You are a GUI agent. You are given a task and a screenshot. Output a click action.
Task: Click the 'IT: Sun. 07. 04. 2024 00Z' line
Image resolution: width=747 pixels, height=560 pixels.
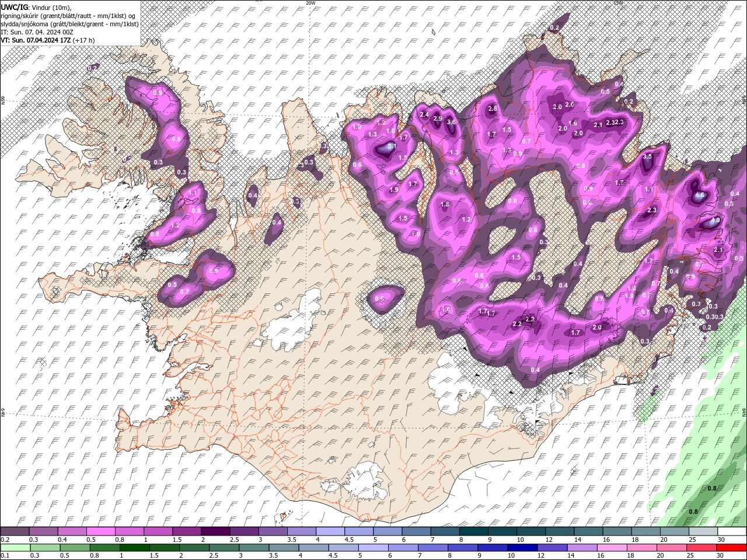coord(37,32)
